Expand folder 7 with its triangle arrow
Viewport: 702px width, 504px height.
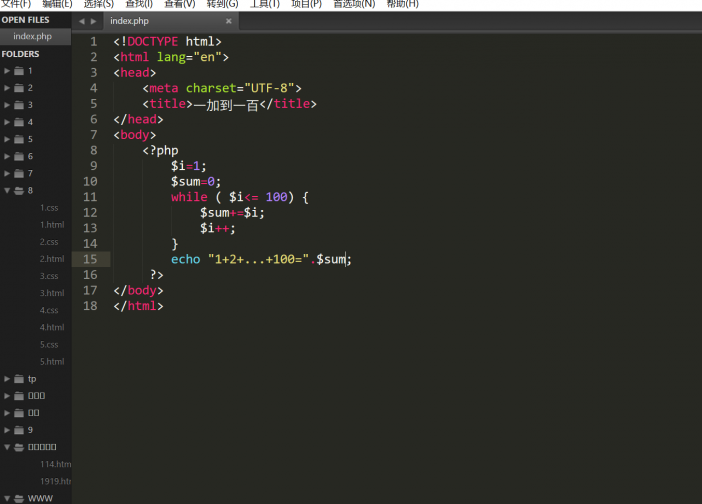(x=7, y=173)
